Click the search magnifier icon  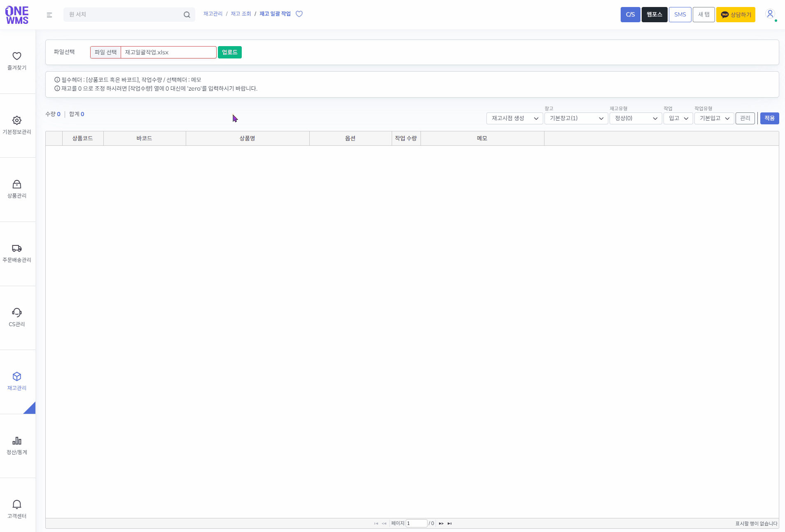[187, 15]
